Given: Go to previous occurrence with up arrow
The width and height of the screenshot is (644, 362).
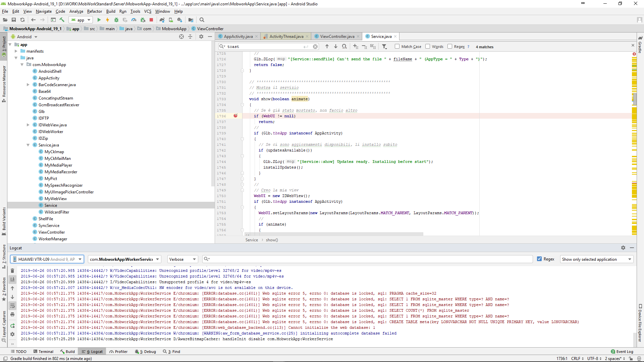Looking at the screenshot, I should pos(327,47).
